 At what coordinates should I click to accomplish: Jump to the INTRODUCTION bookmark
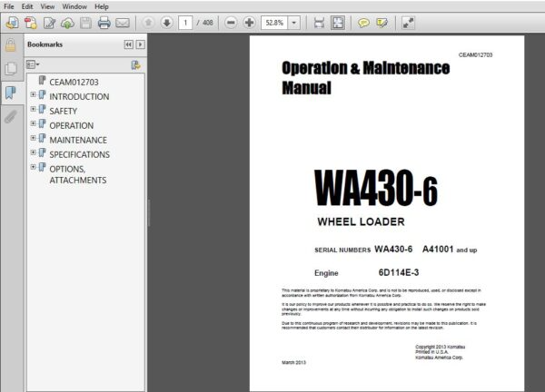[x=79, y=96]
